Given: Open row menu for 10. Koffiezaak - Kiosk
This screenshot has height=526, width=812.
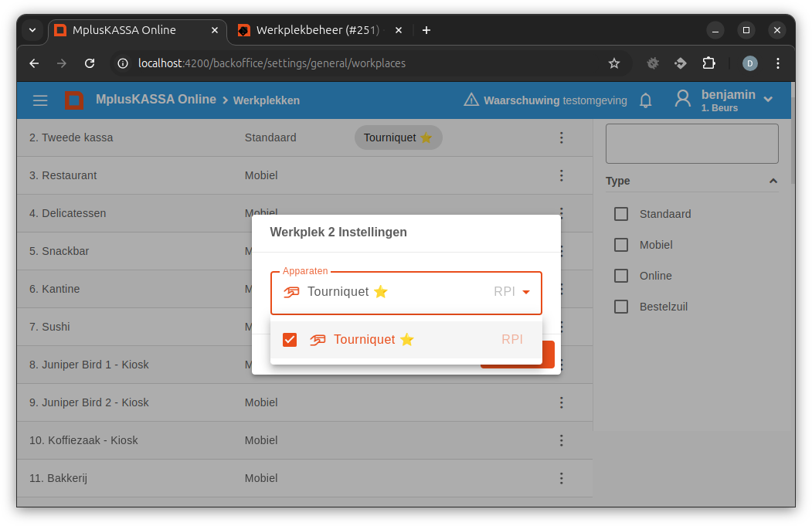Looking at the screenshot, I should 562,440.
